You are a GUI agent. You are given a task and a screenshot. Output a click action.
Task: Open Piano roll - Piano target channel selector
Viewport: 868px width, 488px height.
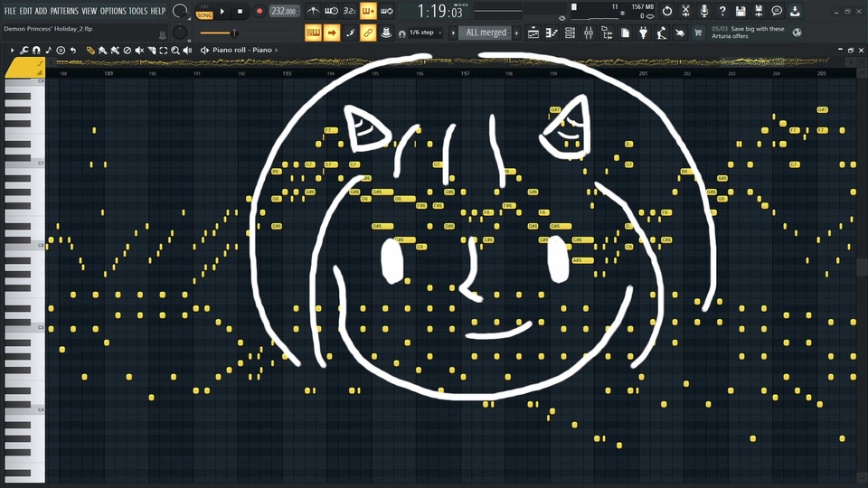point(242,50)
